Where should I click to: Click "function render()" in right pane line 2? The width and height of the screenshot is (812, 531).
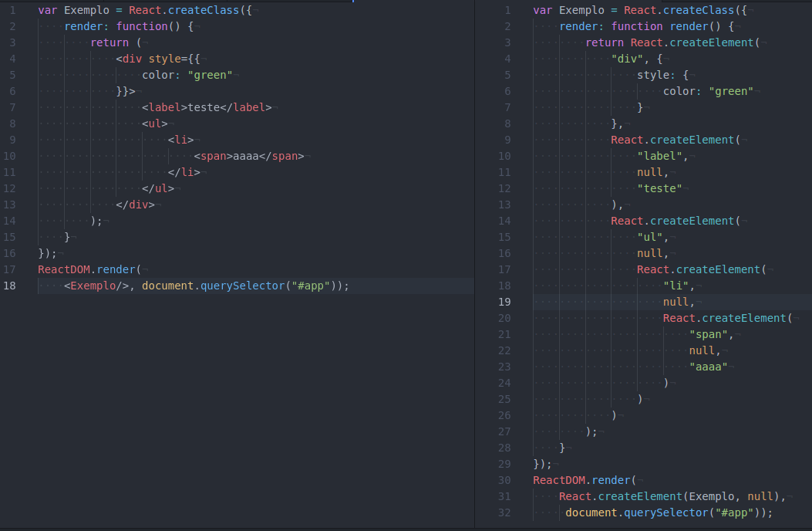666,26
